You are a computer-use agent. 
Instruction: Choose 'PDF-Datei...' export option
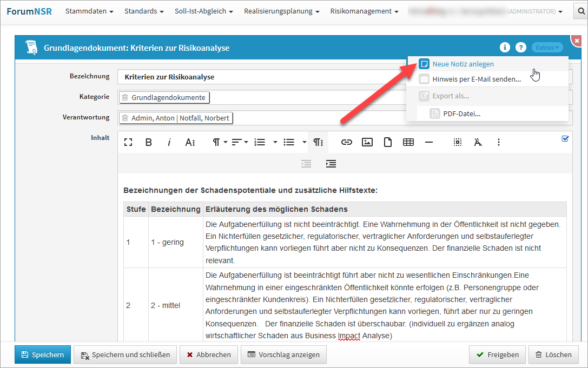(461, 113)
